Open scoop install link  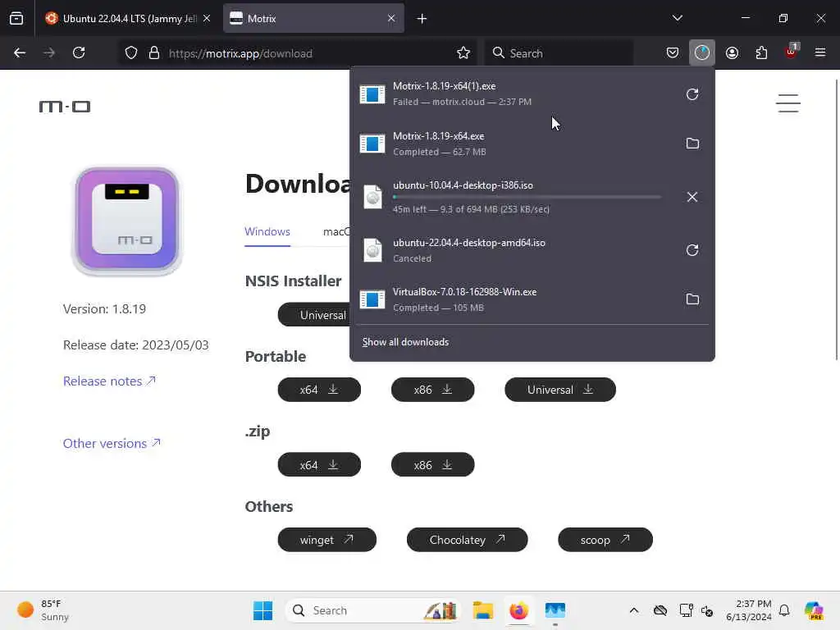tap(605, 540)
